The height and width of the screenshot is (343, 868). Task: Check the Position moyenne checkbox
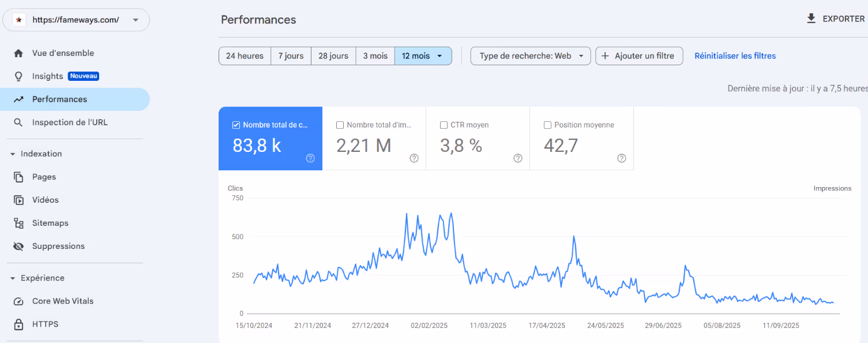click(x=547, y=125)
